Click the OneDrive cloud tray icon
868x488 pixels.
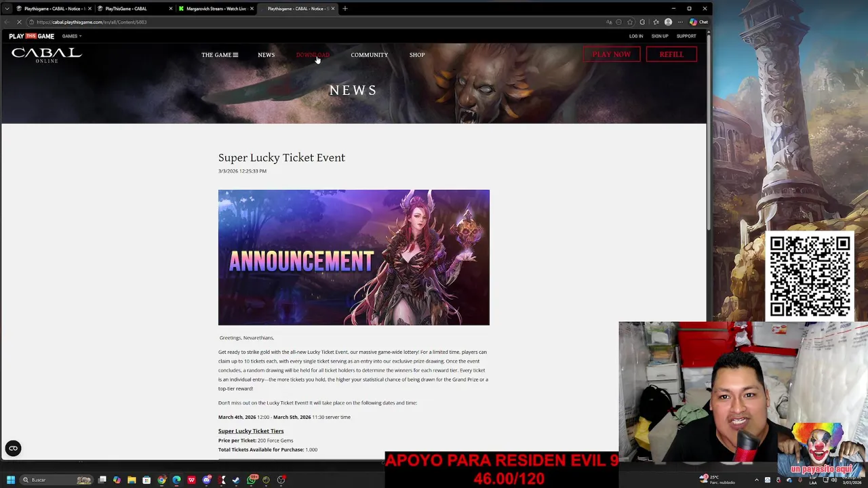tap(789, 480)
